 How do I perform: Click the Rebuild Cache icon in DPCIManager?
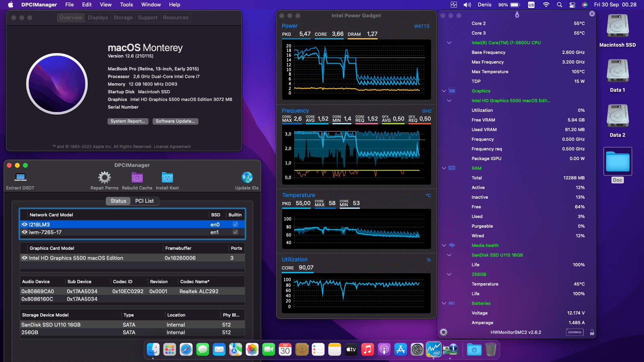(137, 177)
